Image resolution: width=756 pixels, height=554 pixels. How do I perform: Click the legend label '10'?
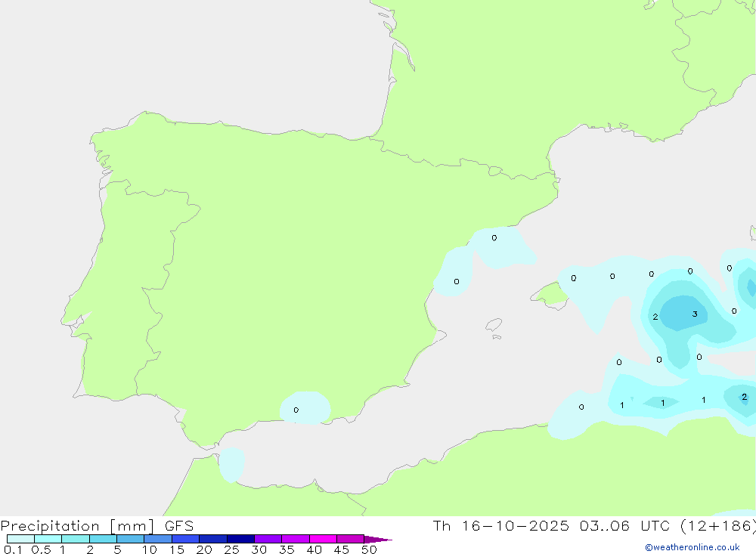coord(150,549)
